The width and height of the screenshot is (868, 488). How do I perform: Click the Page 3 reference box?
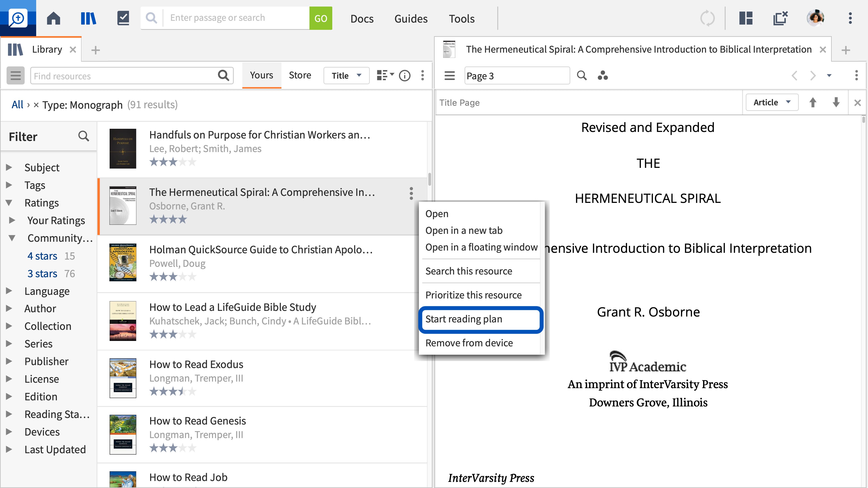(x=517, y=76)
